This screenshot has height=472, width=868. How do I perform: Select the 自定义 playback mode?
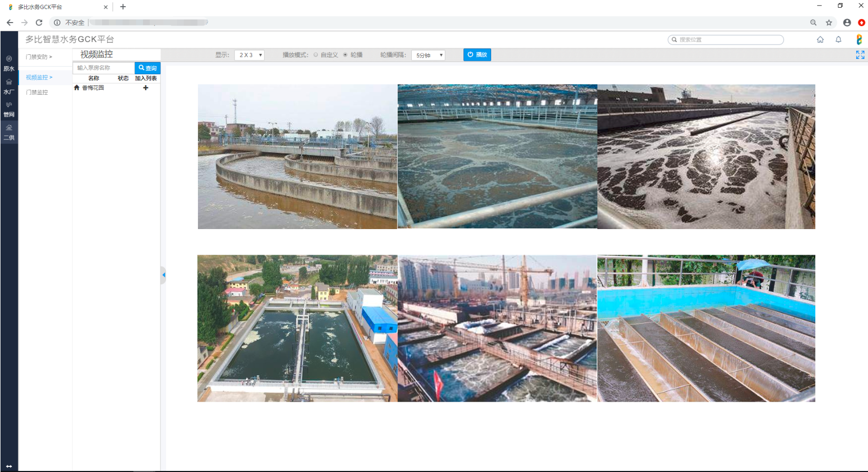316,55
